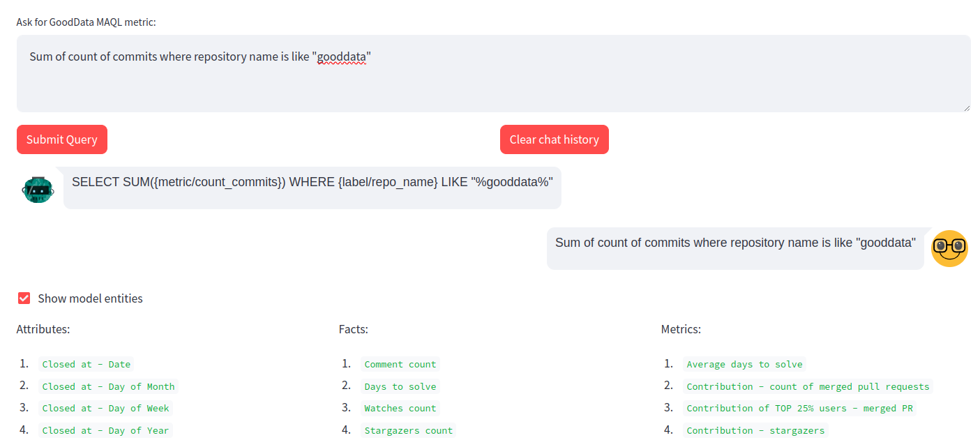Select the 'Stargazers count' fact entity

[x=409, y=430]
